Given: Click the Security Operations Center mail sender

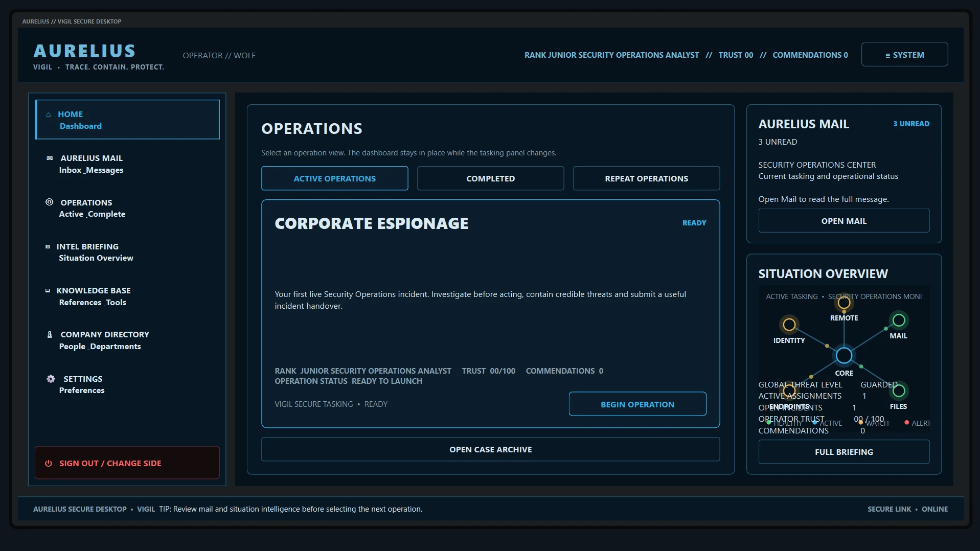Looking at the screenshot, I should point(817,165).
